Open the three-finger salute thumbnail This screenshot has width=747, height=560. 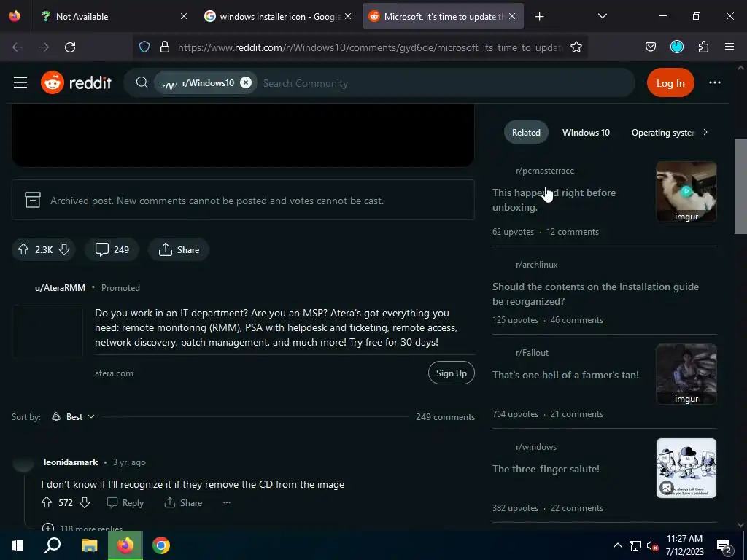[x=686, y=468]
